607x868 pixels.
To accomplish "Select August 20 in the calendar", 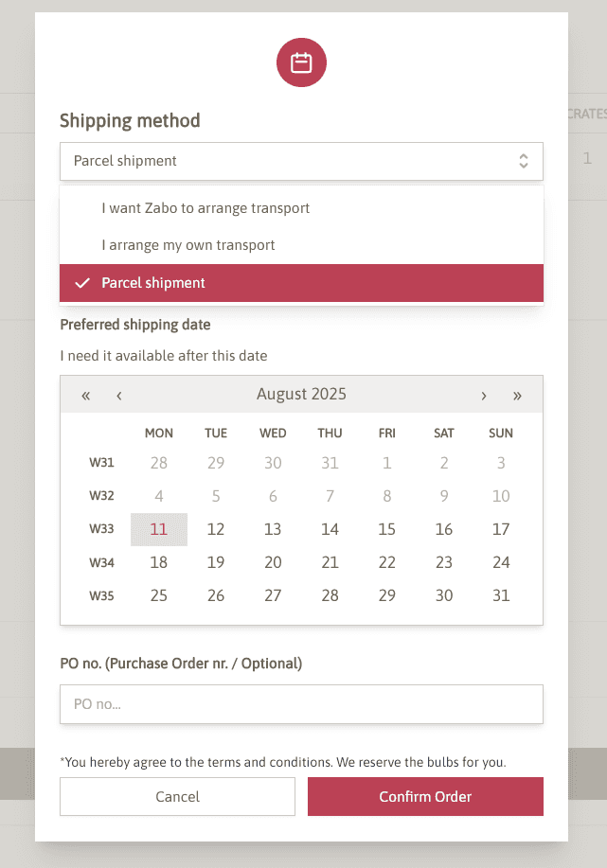I will (273, 562).
